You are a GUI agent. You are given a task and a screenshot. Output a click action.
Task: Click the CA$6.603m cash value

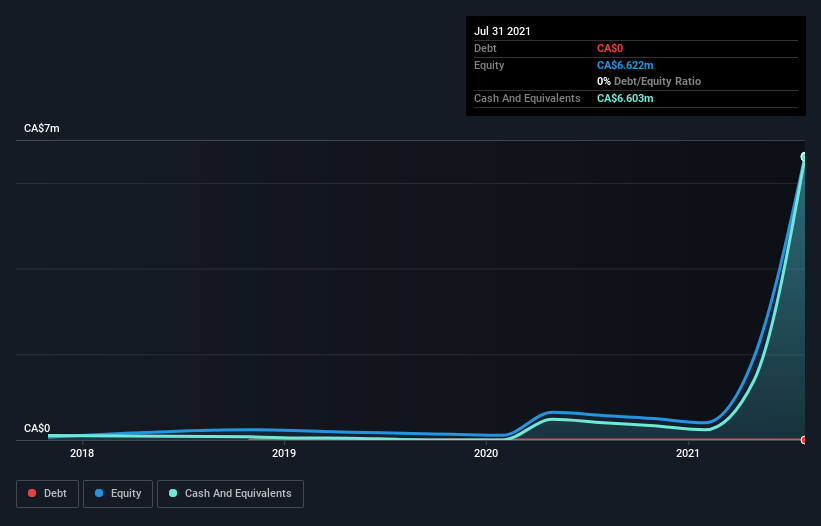pyautogui.click(x=625, y=98)
